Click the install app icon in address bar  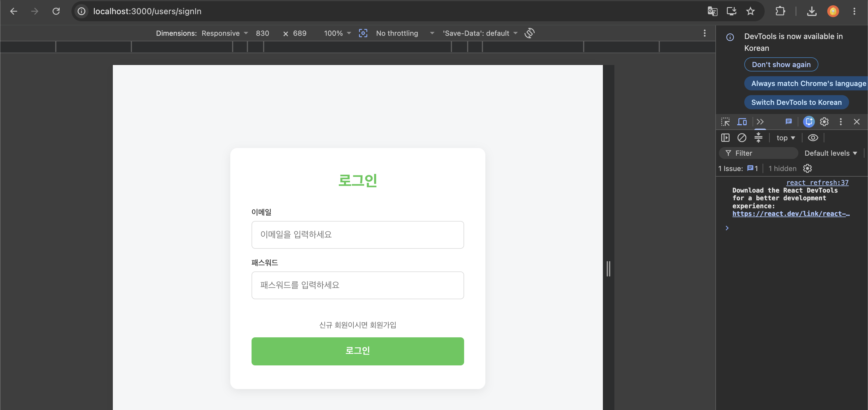731,11
